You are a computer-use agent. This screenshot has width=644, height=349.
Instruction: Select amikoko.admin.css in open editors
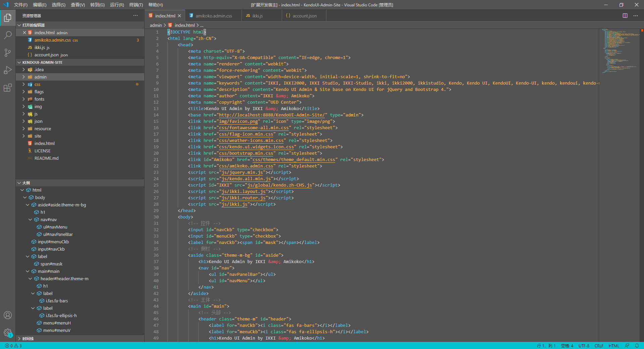[x=80, y=40]
